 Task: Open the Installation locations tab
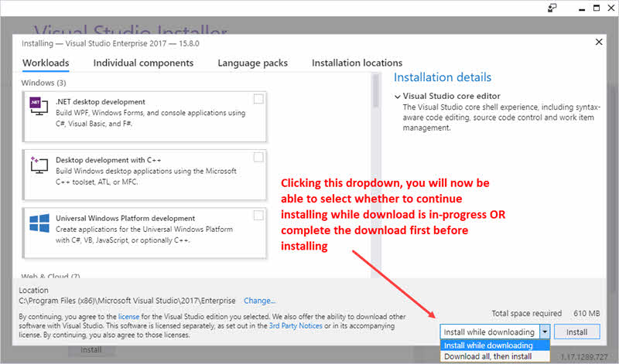357,63
